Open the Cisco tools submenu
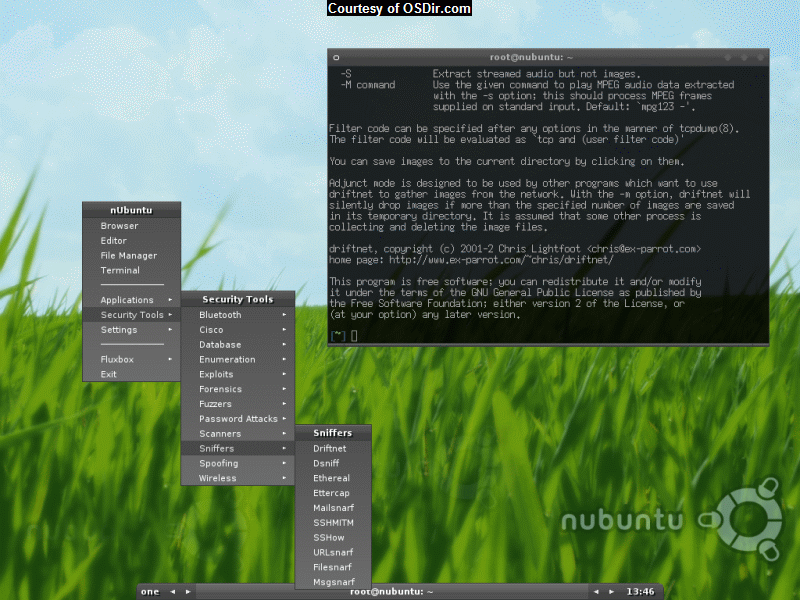The width and height of the screenshot is (800, 600). click(238, 329)
